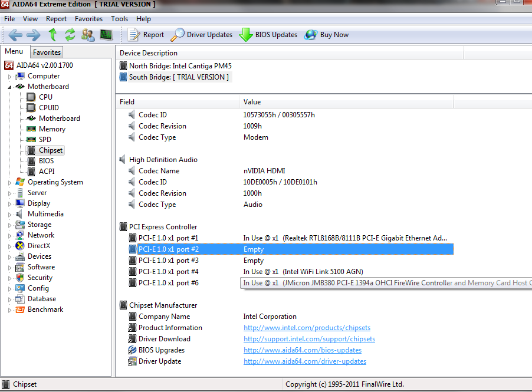Open BIOS Updates

click(x=268, y=35)
